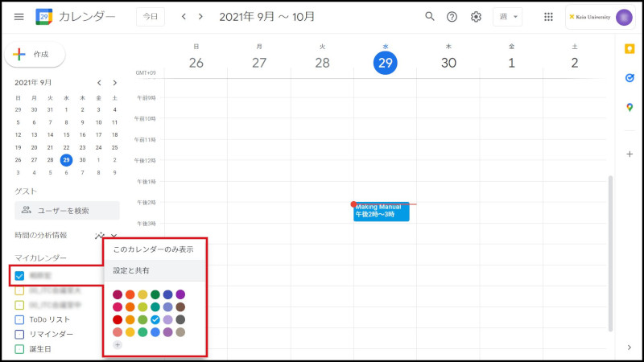
Task: Go to previous week arrow
Action: point(184,16)
